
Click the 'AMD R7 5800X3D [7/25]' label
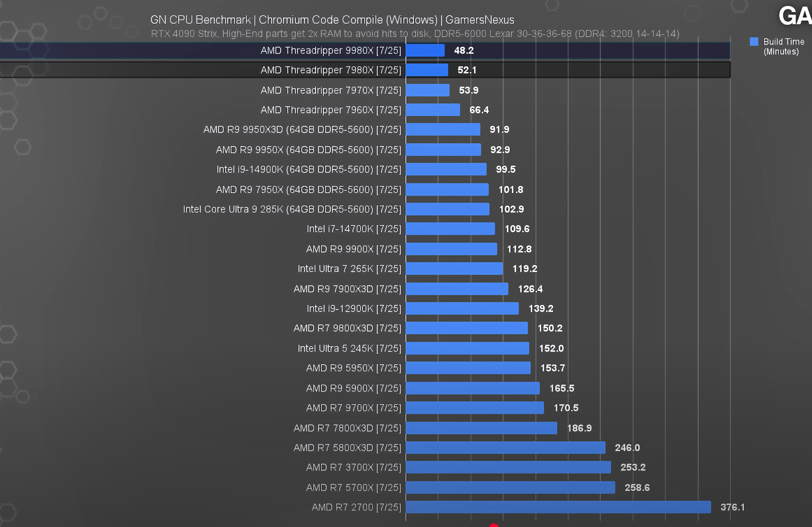tap(347, 448)
